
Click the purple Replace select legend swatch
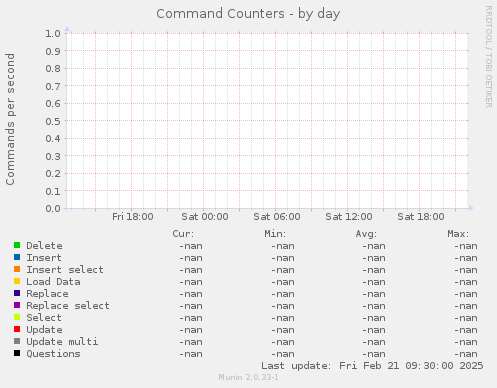click(17, 305)
